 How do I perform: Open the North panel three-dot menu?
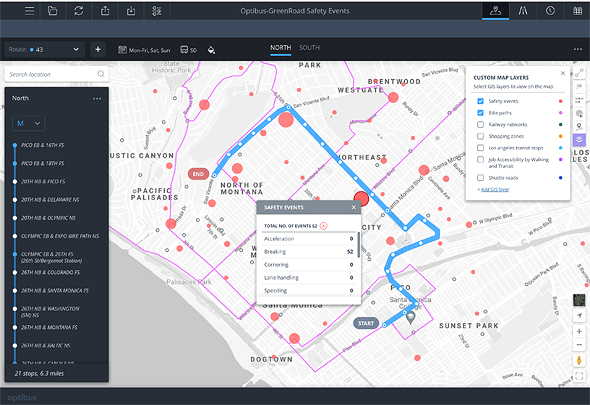point(97,99)
